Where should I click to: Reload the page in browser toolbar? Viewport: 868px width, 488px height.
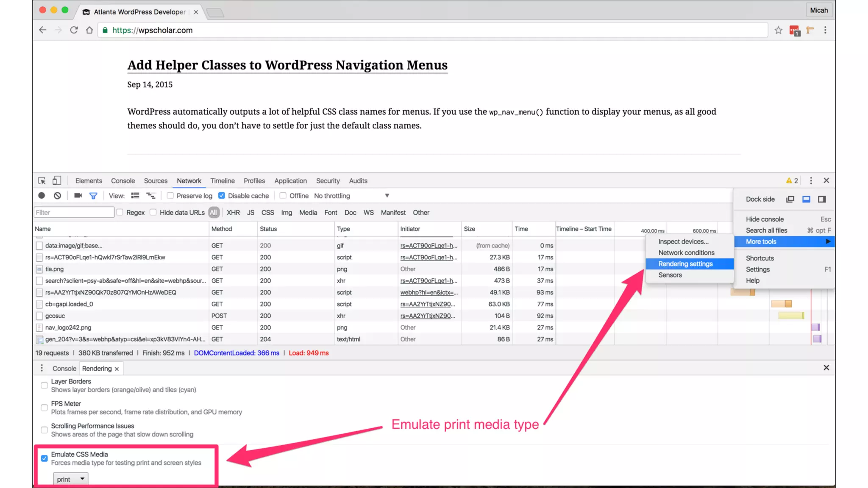click(x=74, y=30)
